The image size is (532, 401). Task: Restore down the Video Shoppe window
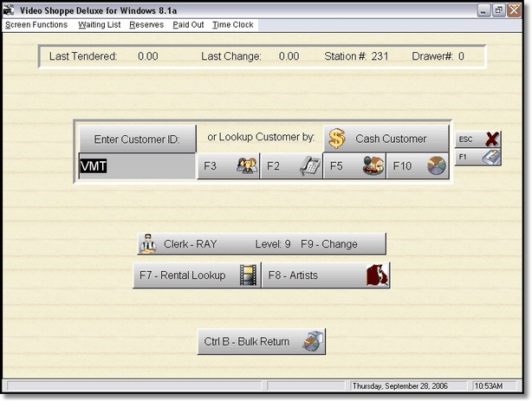(499, 10)
